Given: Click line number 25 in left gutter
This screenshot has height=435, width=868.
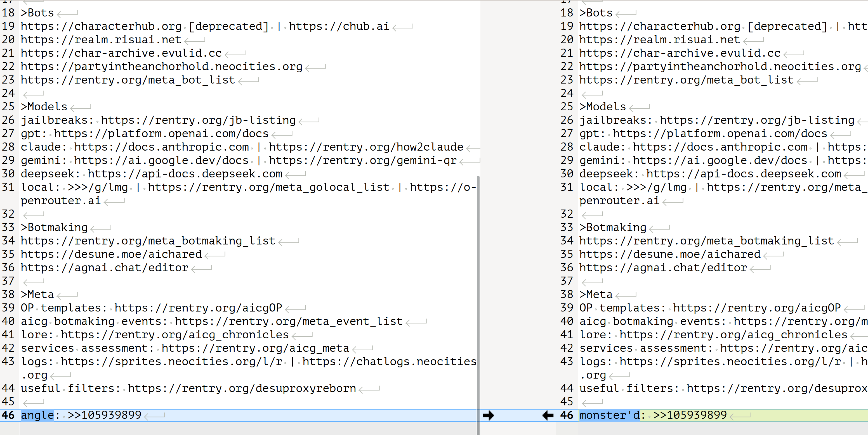Looking at the screenshot, I should point(8,107).
